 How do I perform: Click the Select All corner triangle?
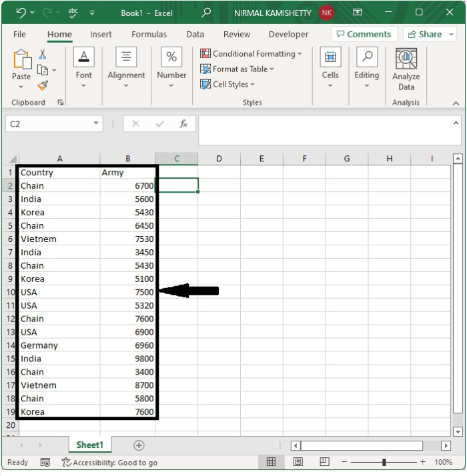coord(12,159)
